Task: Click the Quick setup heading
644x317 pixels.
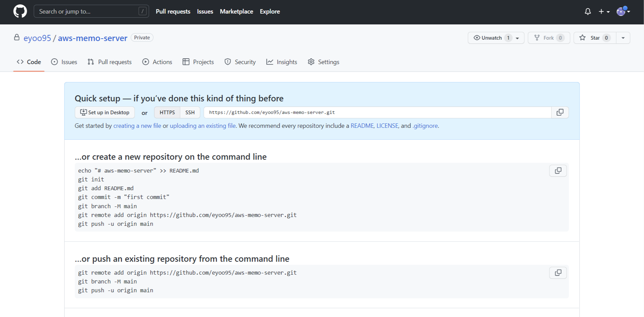Action: click(x=179, y=98)
